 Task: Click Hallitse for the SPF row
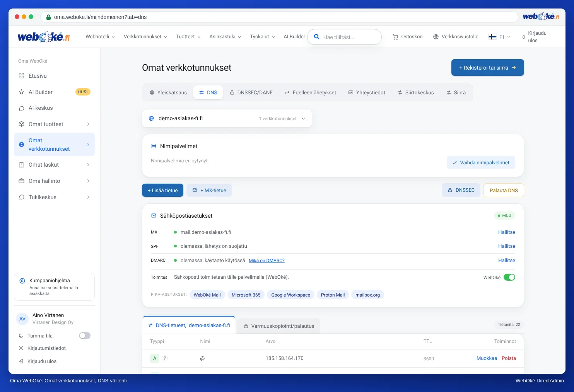(507, 246)
